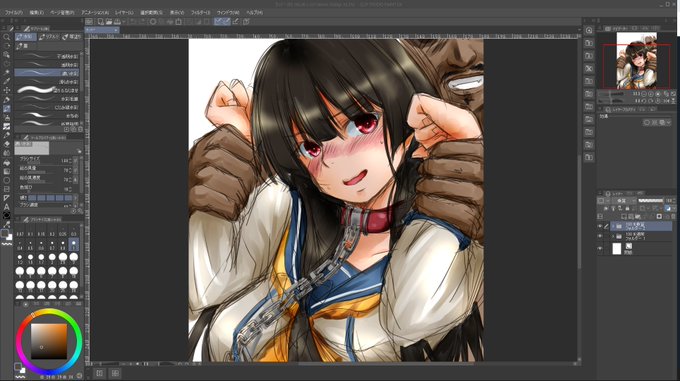This screenshot has width=680, height=381.
Task: Select the Auto select magic wand tool
Action: point(7,72)
